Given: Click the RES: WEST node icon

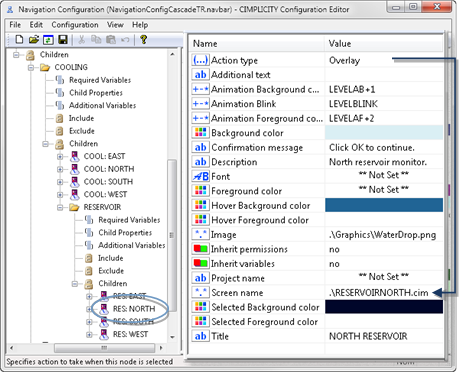Looking at the screenshot, I should click(x=104, y=334).
